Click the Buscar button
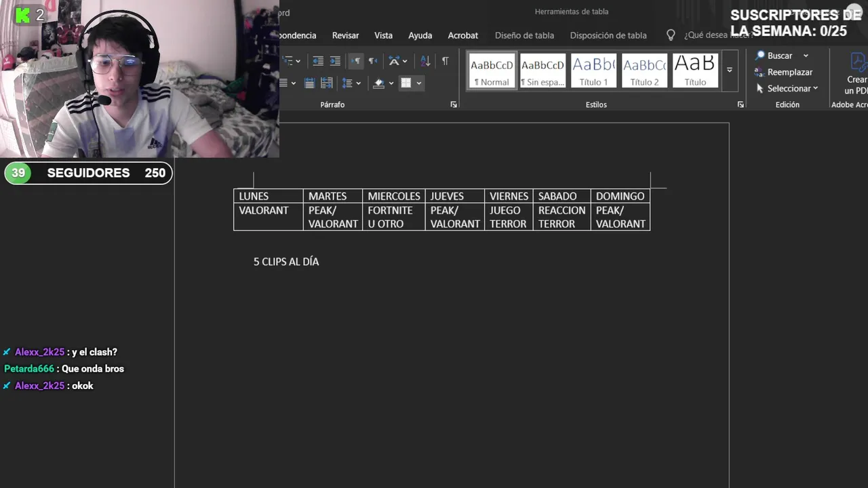Image resolution: width=868 pixels, height=488 pixels. 774,56
